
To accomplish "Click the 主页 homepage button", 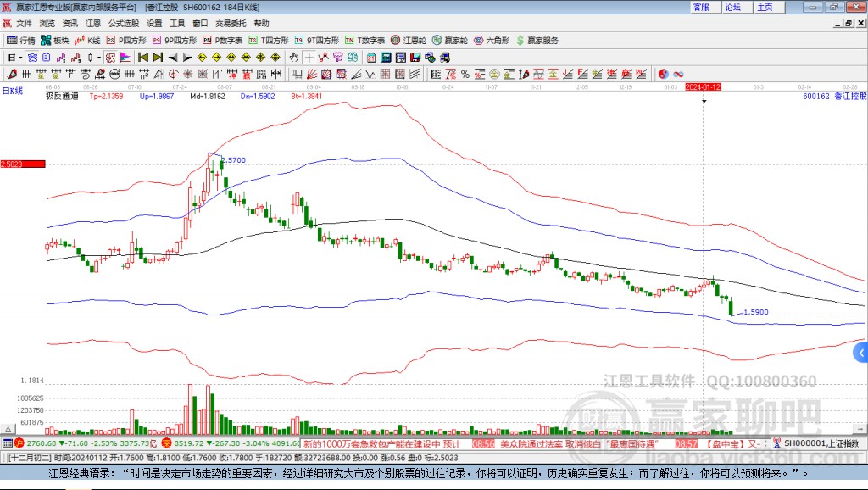I will coord(770,7).
